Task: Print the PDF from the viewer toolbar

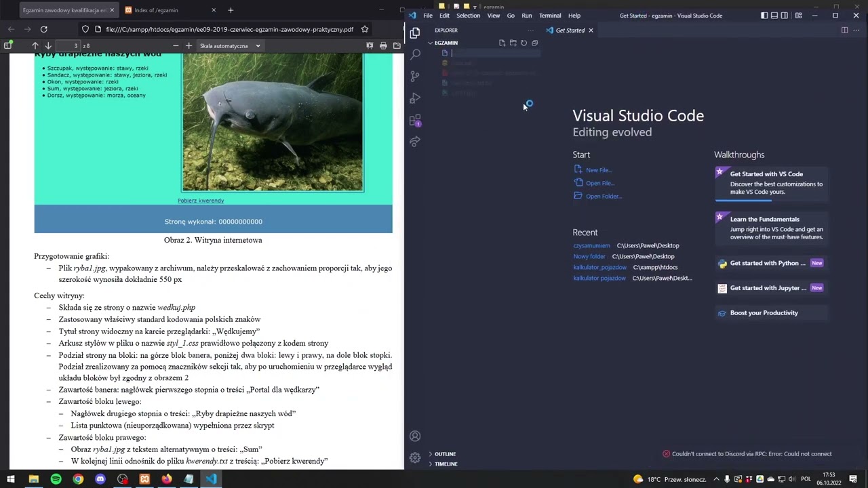Action: [383, 45]
